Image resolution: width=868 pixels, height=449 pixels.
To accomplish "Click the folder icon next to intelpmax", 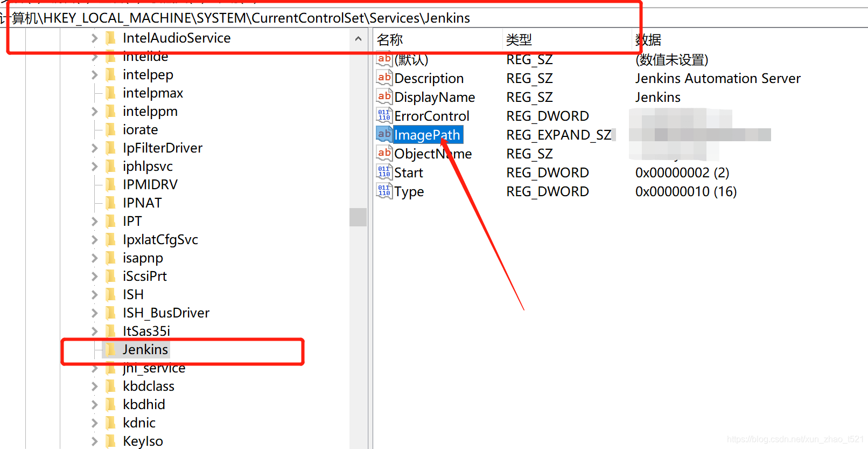I will pos(111,93).
